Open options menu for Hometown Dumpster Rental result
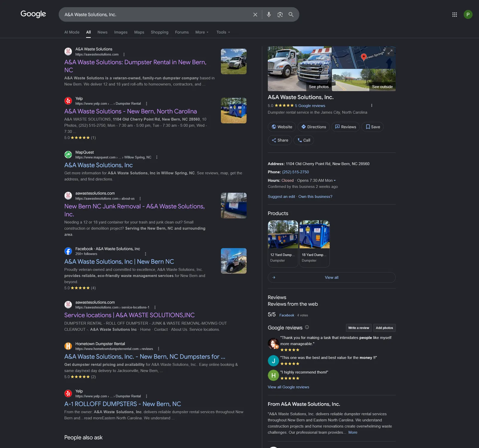The height and width of the screenshot is (448, 479). coord(158,349)
